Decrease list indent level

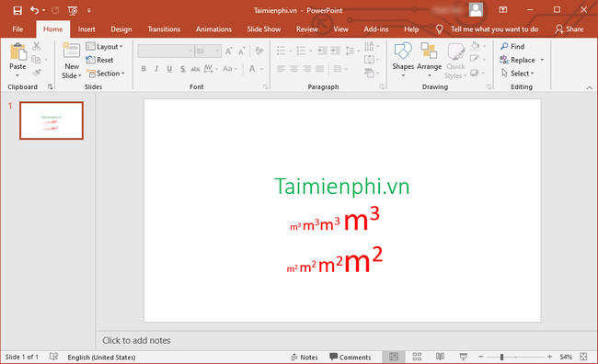322,51
